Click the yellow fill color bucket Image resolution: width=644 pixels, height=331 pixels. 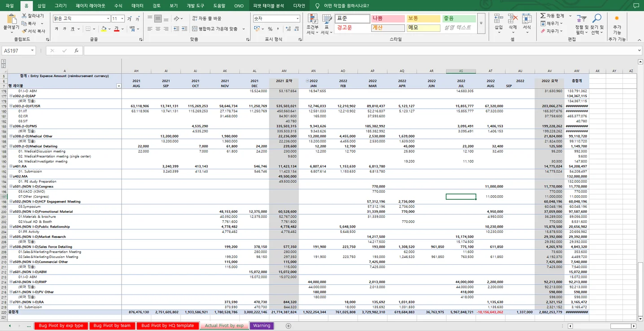click(104, 29)
